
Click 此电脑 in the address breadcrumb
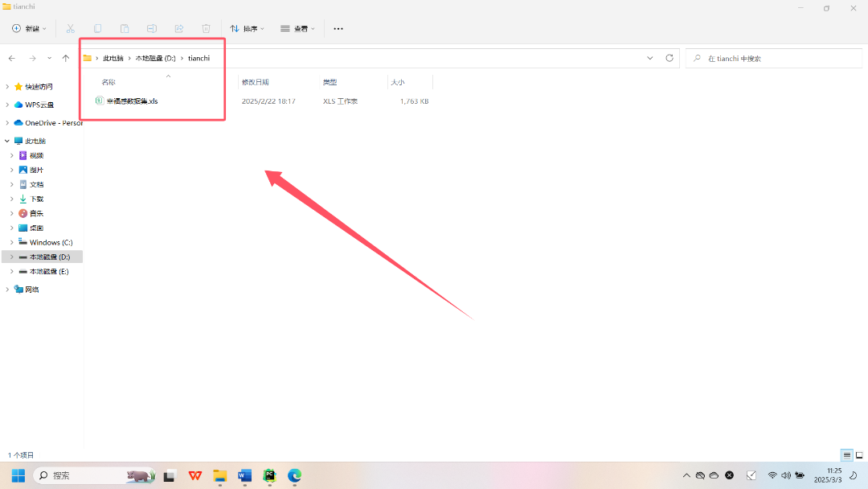coord(113,58)
